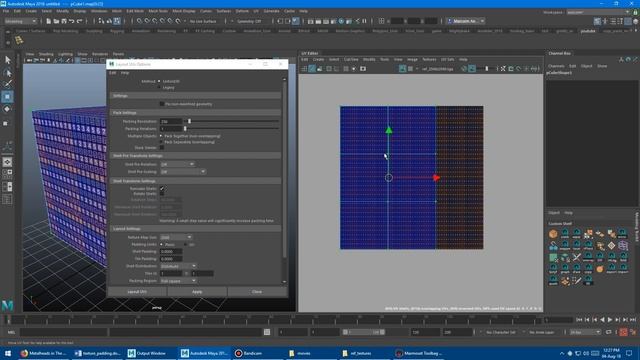Click the UV Editor dim image slider
640x360 pixels.
[x=487, y=69]
